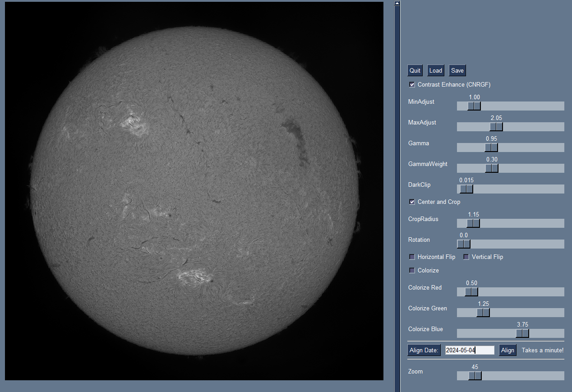Click the Colorize Red slider handle
572x392 pixels.
tap(471, 292)
